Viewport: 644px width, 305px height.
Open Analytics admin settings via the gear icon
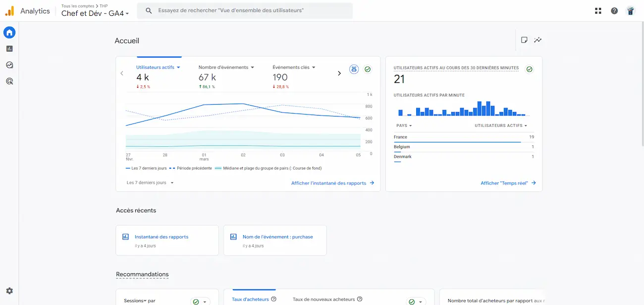(x=9, y=291)
